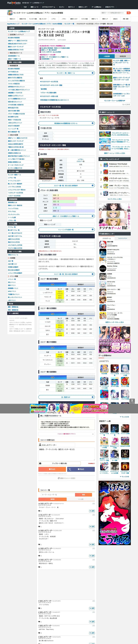The width and height of the screenshot is (138, 644).
Task: Open 配信カレンダー in top navigation
Action: coord(83,7)
